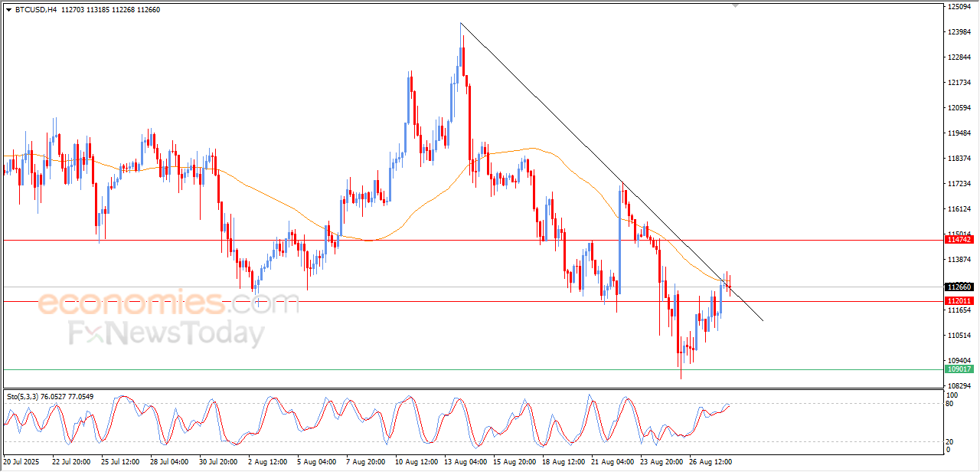
Task: Open the BTCUSD chart menu arrow
Action: [x=8, y=9]
